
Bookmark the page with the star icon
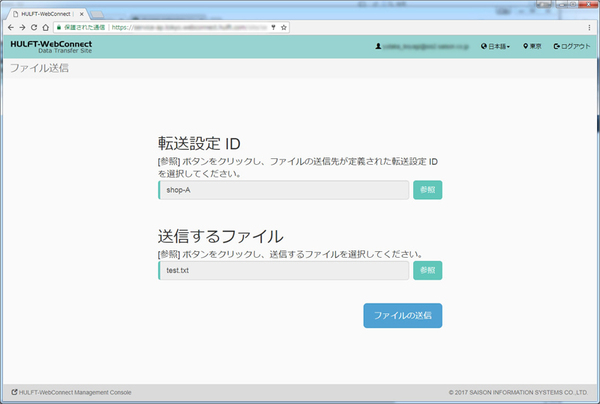(x=284, y=27)
